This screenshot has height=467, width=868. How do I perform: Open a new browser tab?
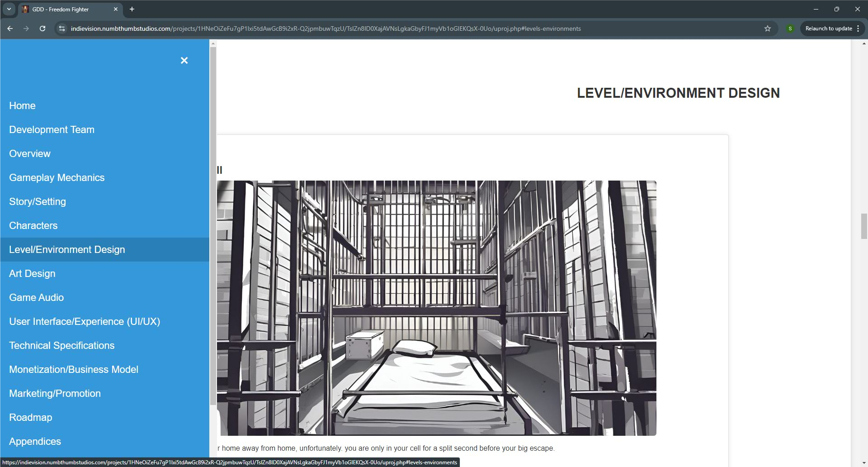[x=132, y=9]
